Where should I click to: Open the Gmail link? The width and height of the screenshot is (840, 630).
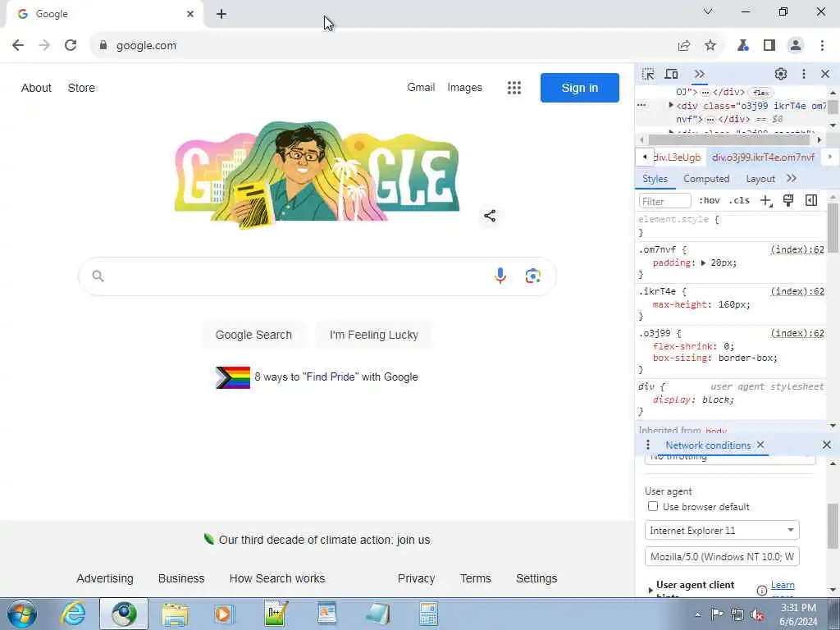pyautogui.click(x=421, y=87)
